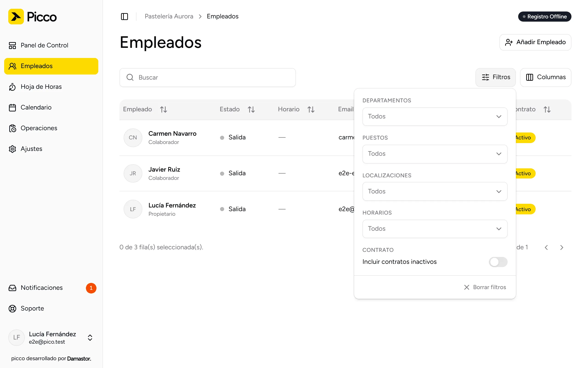The width and height of the screenshot is (588, 368).
Task: Select the Empleados sidebar item
Action: pyautogui.click(x=51, y=66)
